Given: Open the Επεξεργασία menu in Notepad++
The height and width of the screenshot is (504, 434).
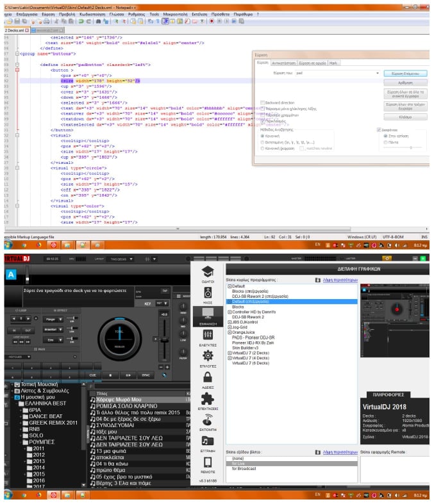Looking at the screenshot, I should pos(27,15).
